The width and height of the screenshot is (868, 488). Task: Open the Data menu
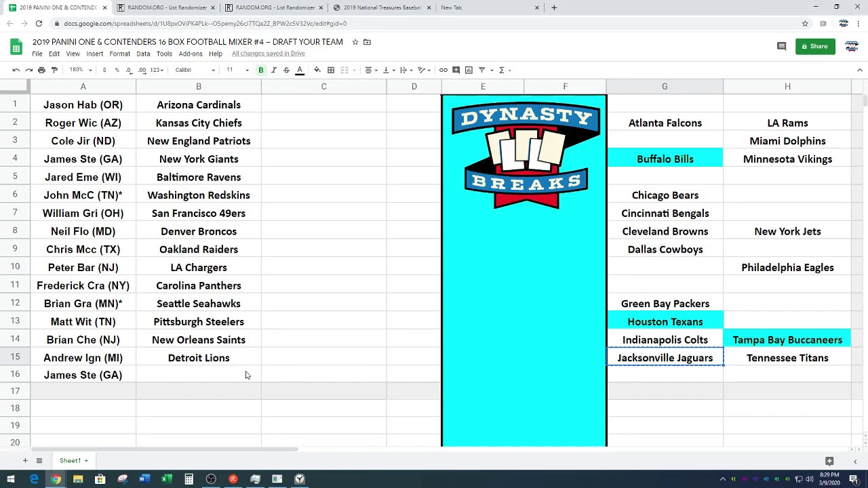pyautogui.click(x=143, y=54)
